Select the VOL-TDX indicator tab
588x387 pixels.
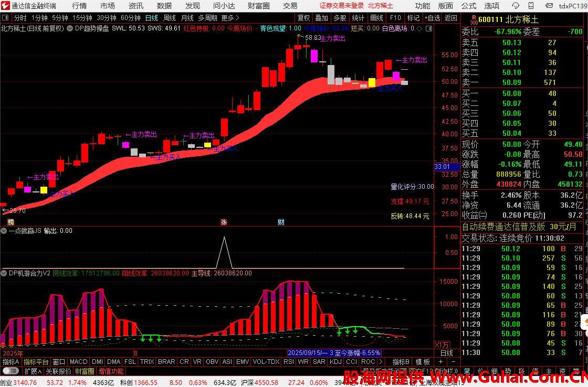(266, 362)
